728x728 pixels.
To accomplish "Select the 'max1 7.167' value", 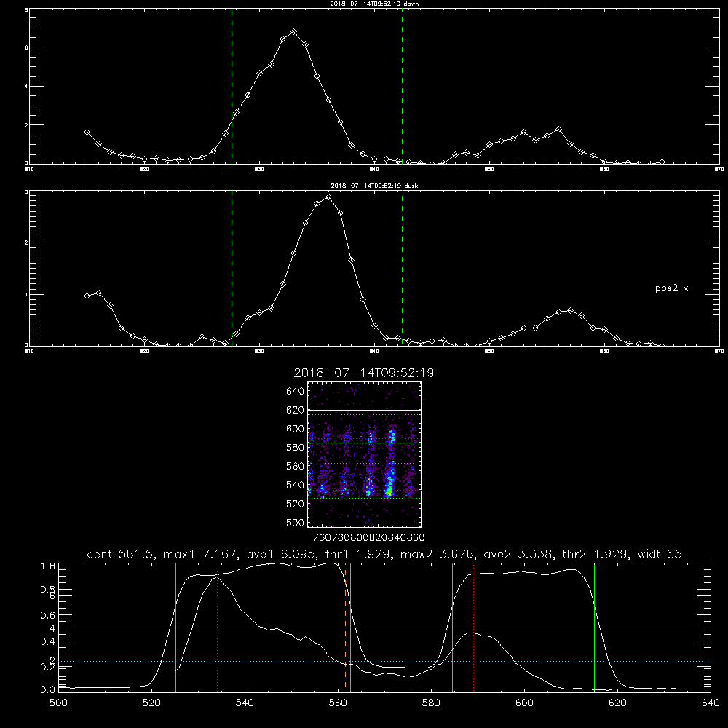I will point(200,554).
